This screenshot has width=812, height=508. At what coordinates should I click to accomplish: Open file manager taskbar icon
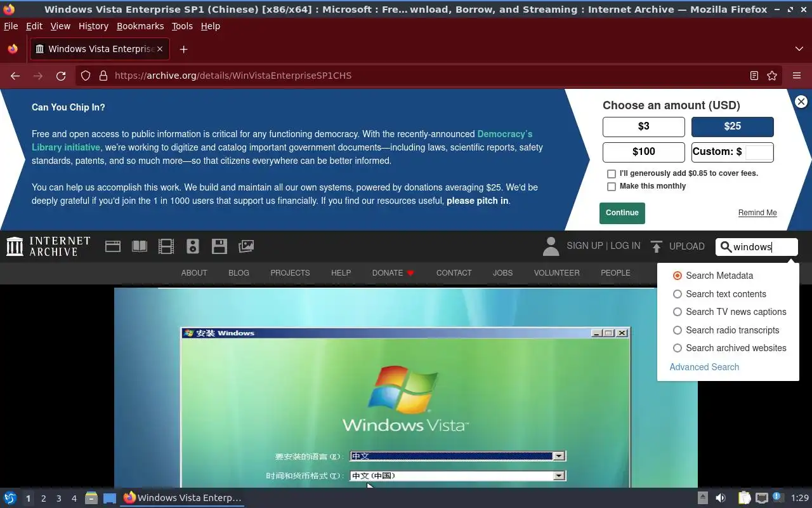click(91, 498)
